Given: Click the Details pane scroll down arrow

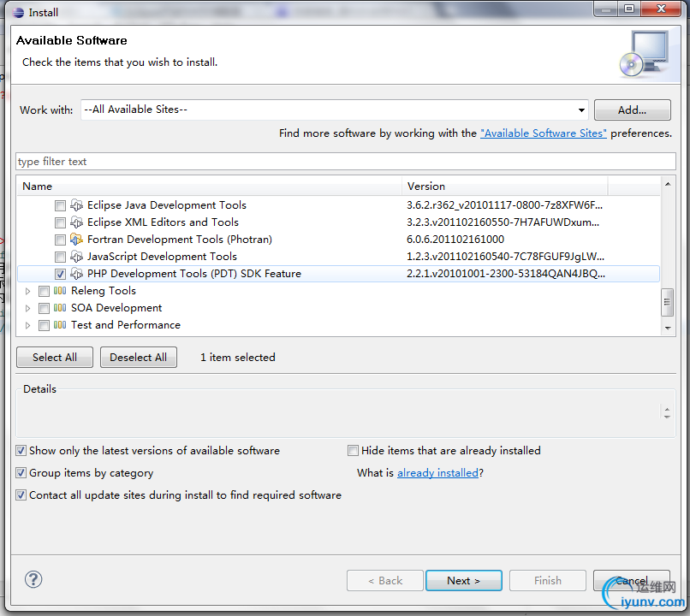Looking at the screenshot, I should [667, 416].
